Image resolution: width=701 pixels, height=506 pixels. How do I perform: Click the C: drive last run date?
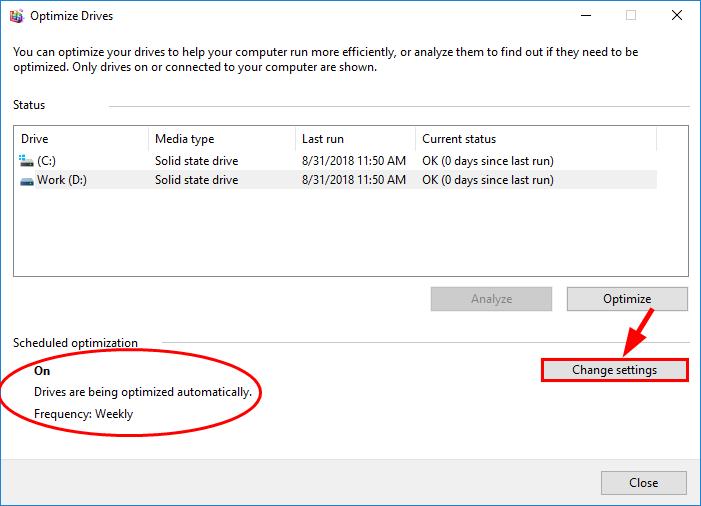pyautogui.click(x=354, y=161)
